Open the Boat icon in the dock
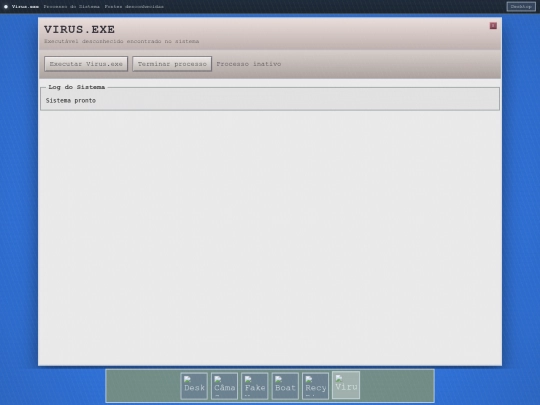The image size is (540, 405). 285,386
